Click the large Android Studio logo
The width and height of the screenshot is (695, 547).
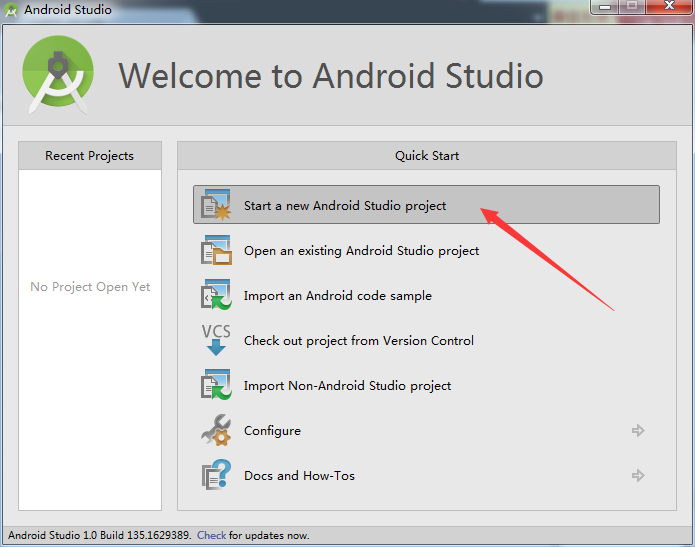58,74
